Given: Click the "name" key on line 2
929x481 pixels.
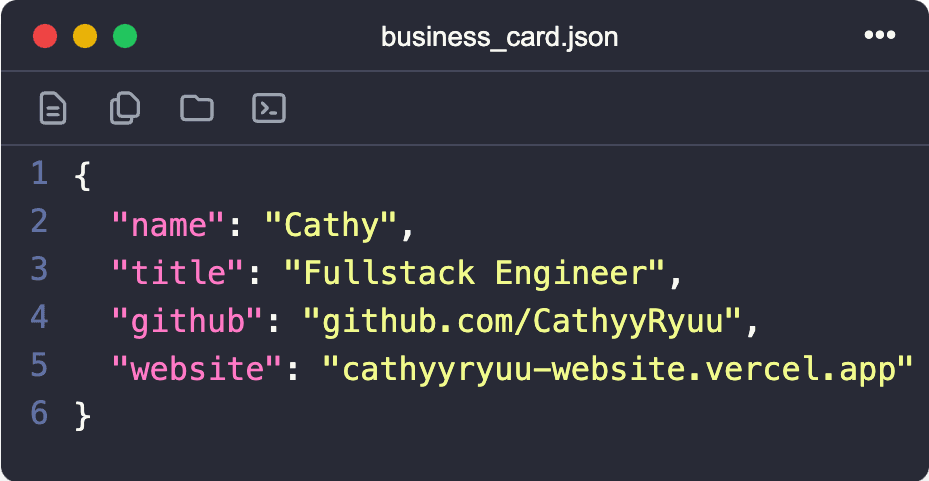Looking at the screenshot, I should [x=169, y=226].
